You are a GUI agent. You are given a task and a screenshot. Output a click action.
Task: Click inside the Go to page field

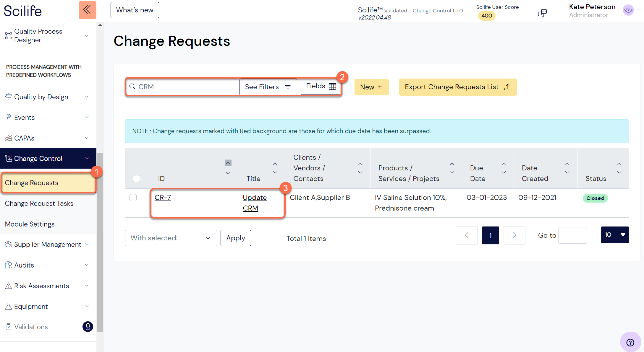(572, 235)
